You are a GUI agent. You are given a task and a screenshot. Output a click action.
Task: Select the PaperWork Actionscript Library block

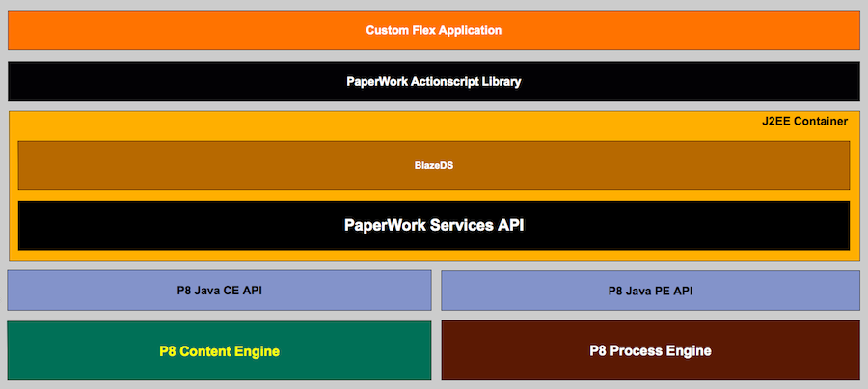point(433,81)
